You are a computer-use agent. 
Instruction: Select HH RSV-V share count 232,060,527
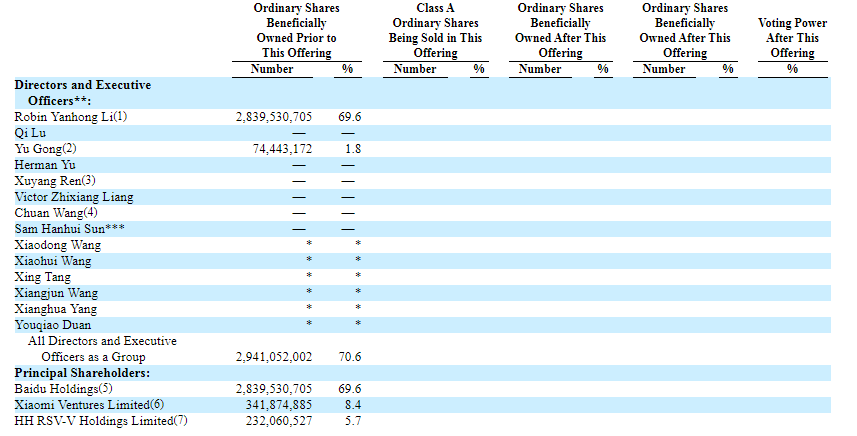pos(279,421)
